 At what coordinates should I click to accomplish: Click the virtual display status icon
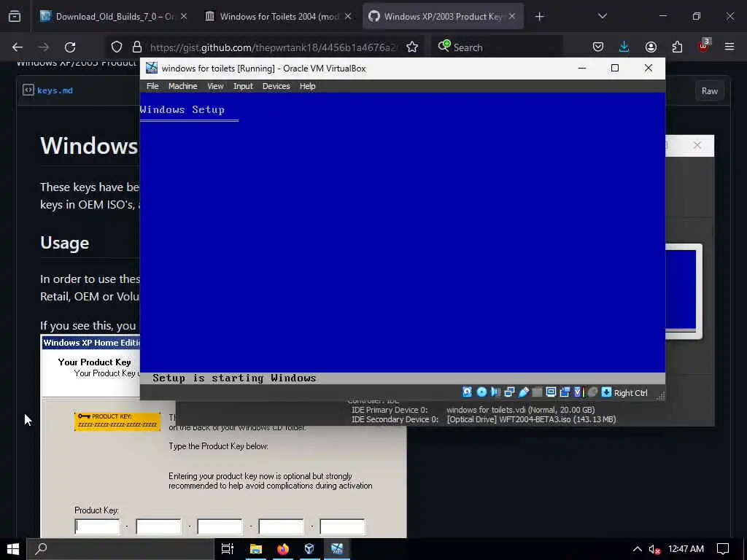pos(551,392)
